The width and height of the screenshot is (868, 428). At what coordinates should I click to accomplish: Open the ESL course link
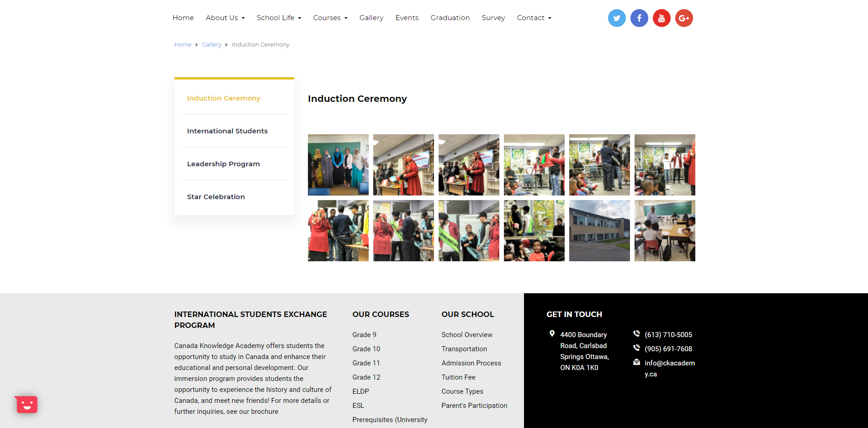click(358, 406)
